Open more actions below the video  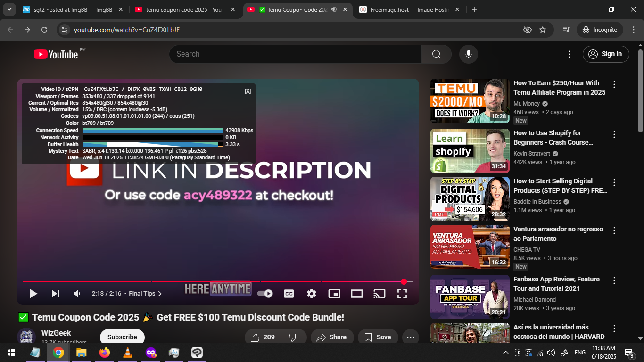(x=411, y=337)
